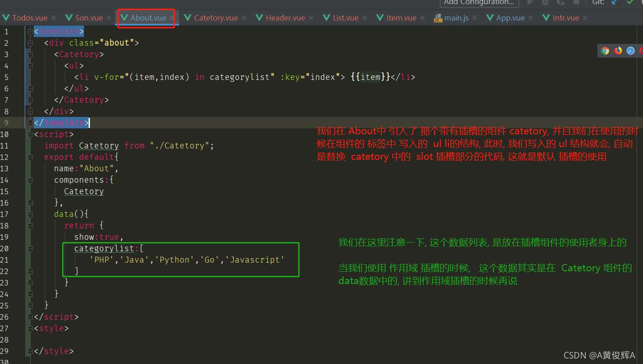Screen dimensions: 643x364
Task: Click the 'Python' string in the array
Action: pyautogui.click(x=174, y=260)
